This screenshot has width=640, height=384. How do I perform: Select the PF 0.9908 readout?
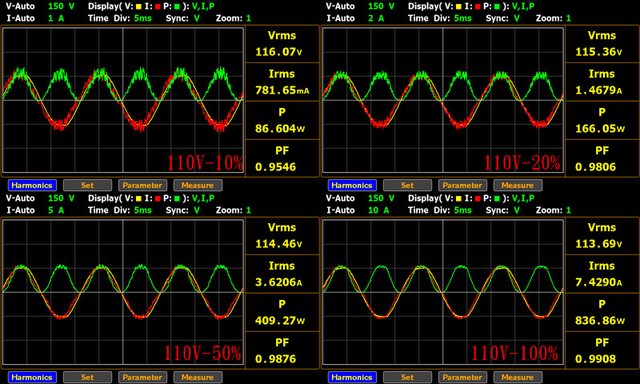click(602, 351)
